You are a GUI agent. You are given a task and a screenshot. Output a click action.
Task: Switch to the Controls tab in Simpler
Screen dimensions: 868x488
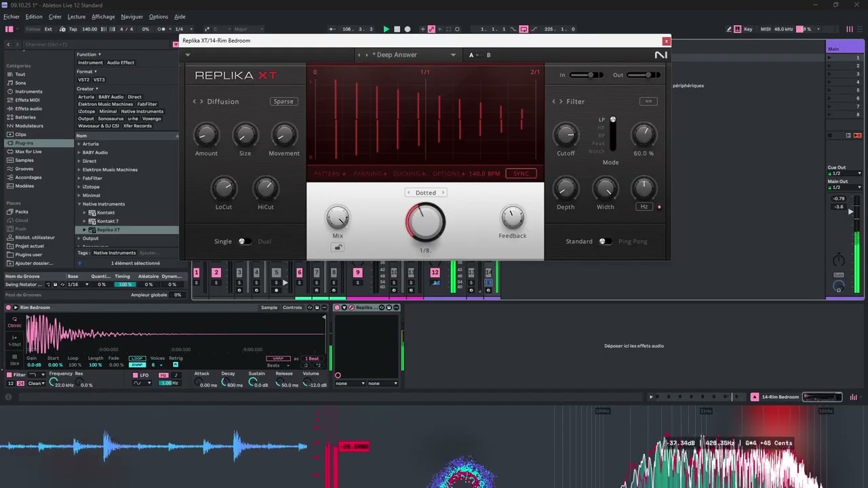(x=292, y=308)
